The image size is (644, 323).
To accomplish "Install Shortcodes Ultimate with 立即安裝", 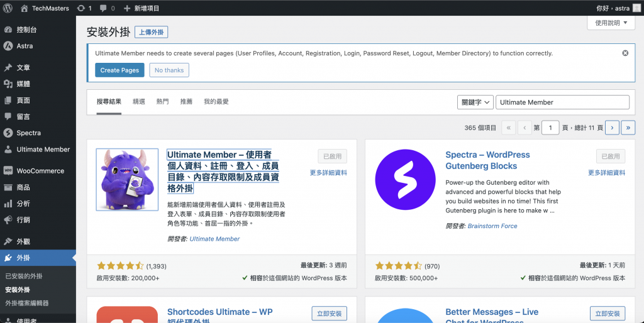I will 330,314.
